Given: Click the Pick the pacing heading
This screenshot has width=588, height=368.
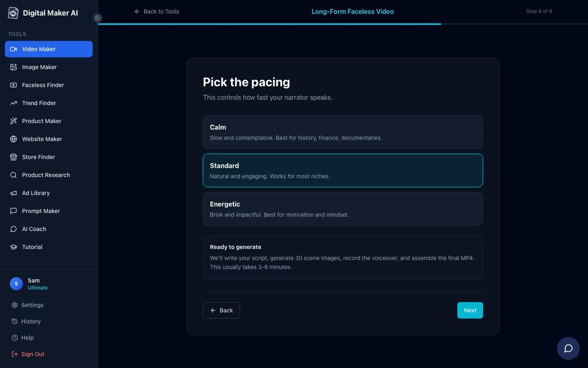Looking at the screenshot, I should 246,82.
